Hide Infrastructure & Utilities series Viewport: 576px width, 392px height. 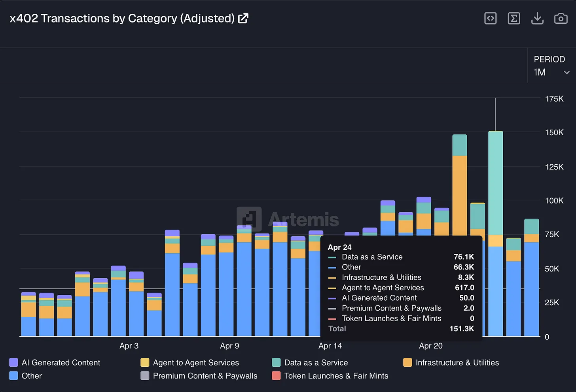coord(457,362)
